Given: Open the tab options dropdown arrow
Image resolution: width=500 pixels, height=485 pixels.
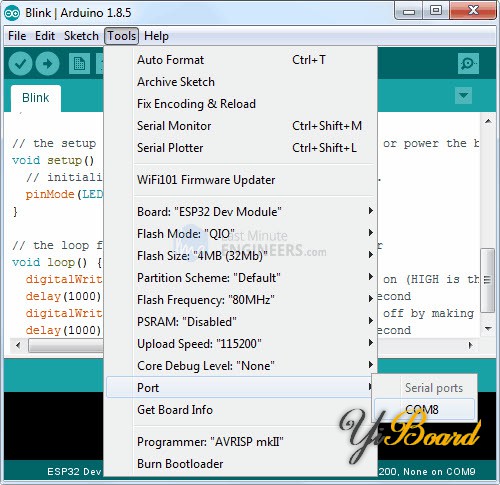Looking at the screenshot, I should point(463,96).
